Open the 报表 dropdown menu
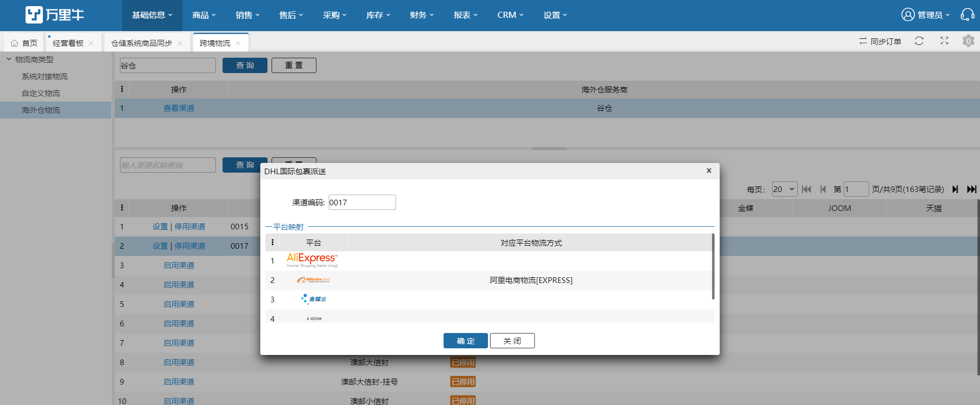 [x=465, y=15]
